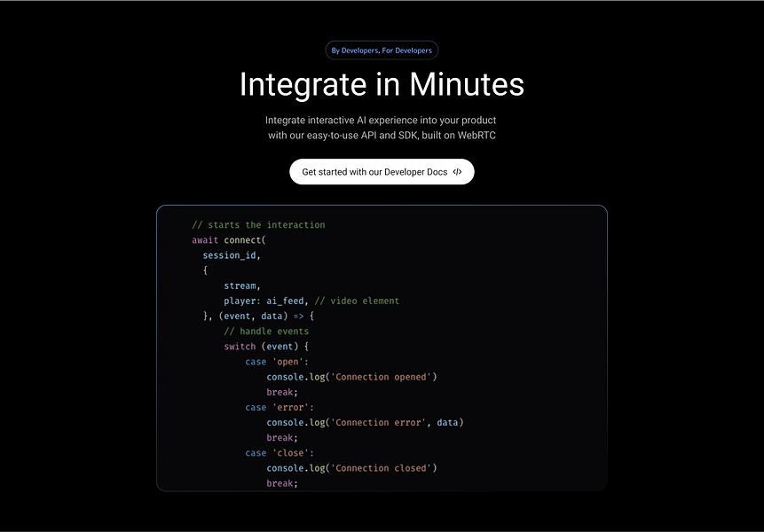Image resolution: width=764 pixels, height=532 pixels.
Task: Click the code brackets icon in Developer Docs button
Action: (457, 172)
